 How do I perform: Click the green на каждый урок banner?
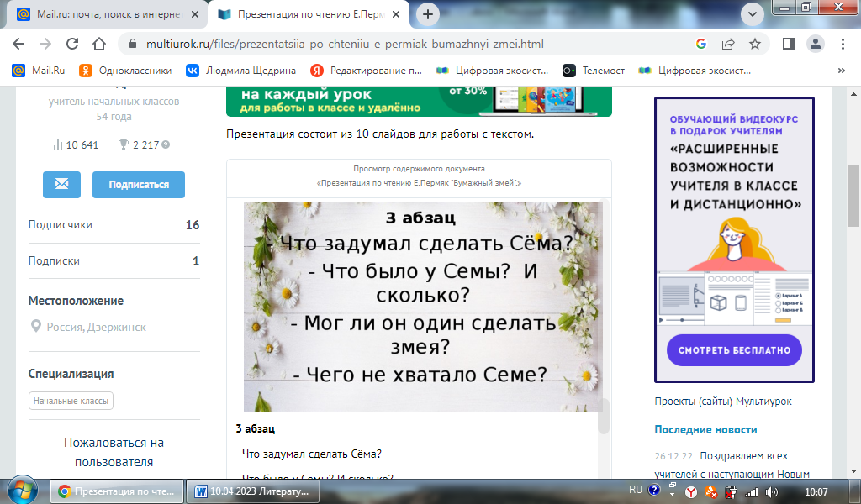coord(419,101)
